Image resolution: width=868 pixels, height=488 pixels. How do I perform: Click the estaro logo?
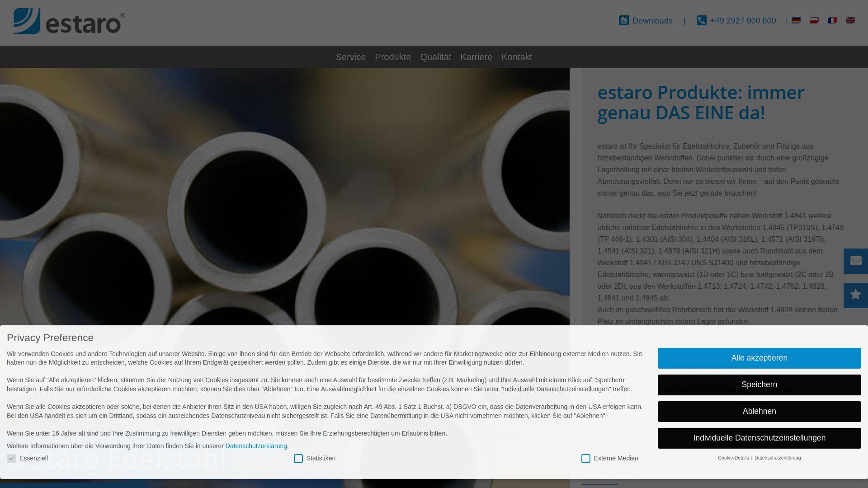pos(69,21)
